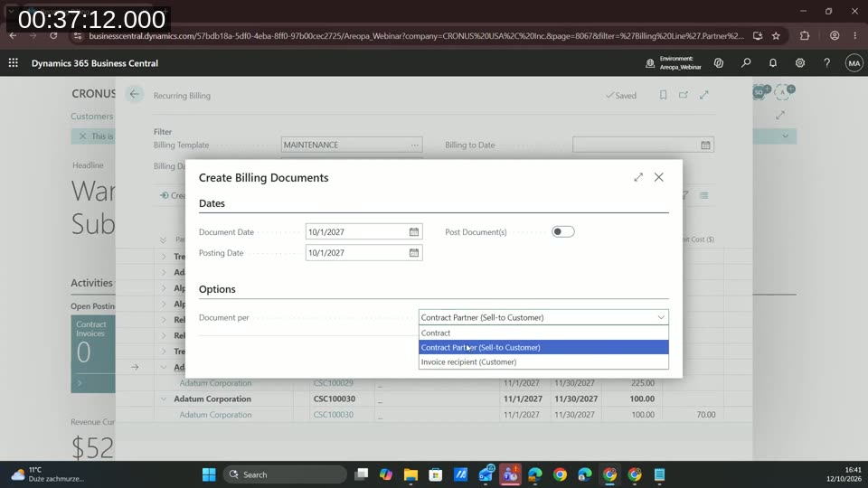868x488 pixels.
Task: Open Task View on the taskbar
Action: point(362,474)
